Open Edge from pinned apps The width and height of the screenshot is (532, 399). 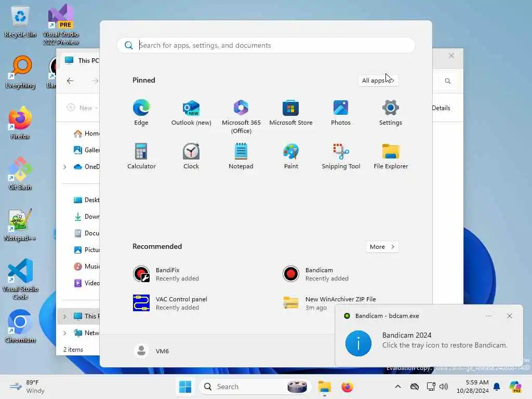click(141, 113)
